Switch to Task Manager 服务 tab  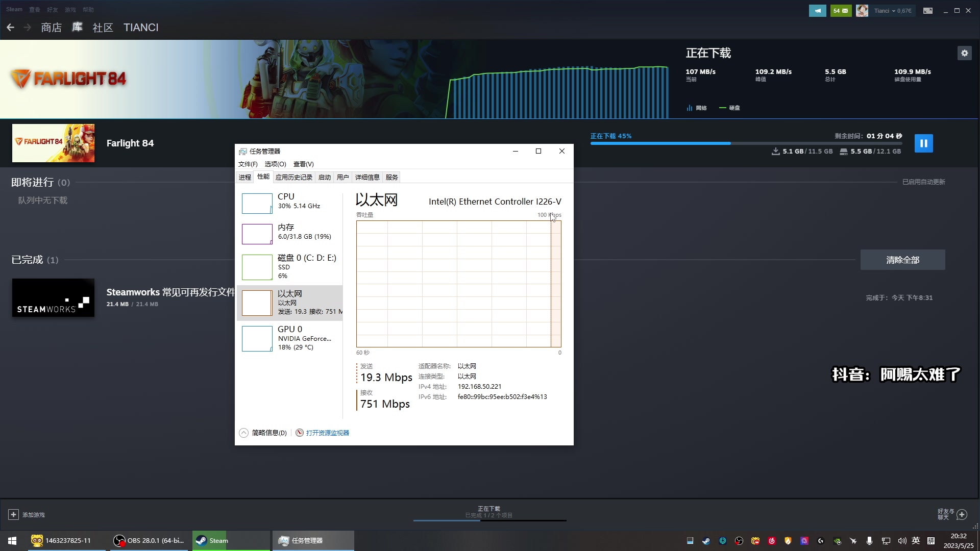coord(392,178)
